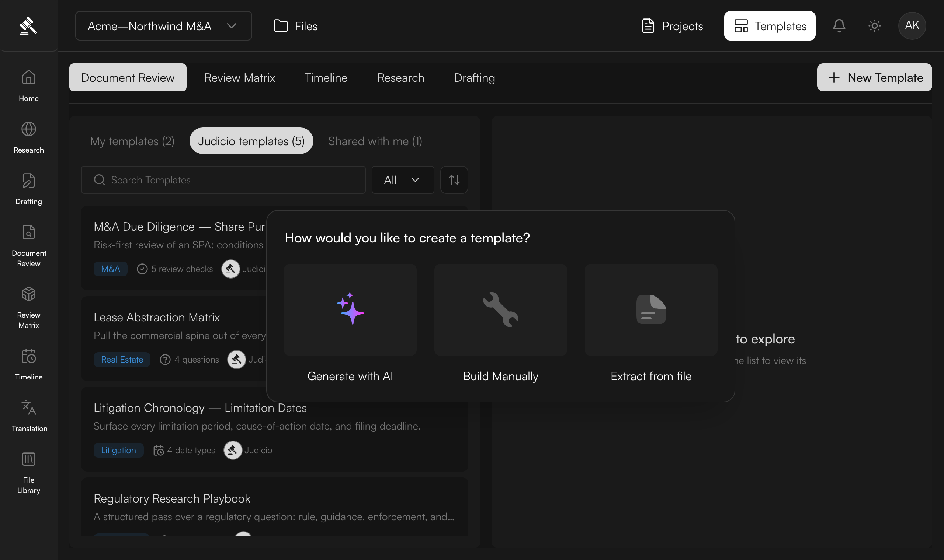Switch to the Review Matrix tab
This screenshot has height=560, width=944.
[239, 77]
